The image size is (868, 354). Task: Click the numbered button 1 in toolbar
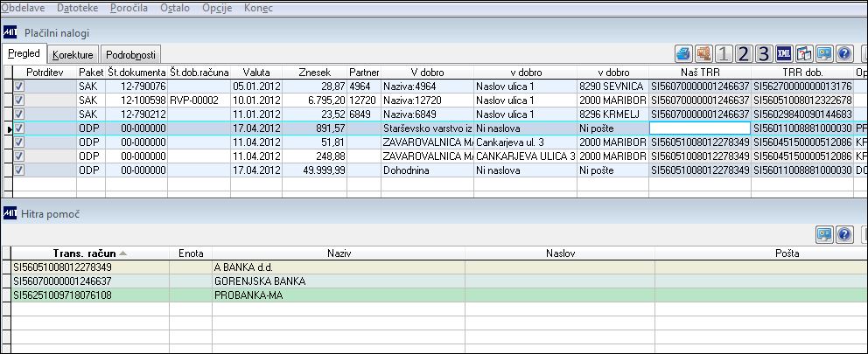tap(724, 53)
